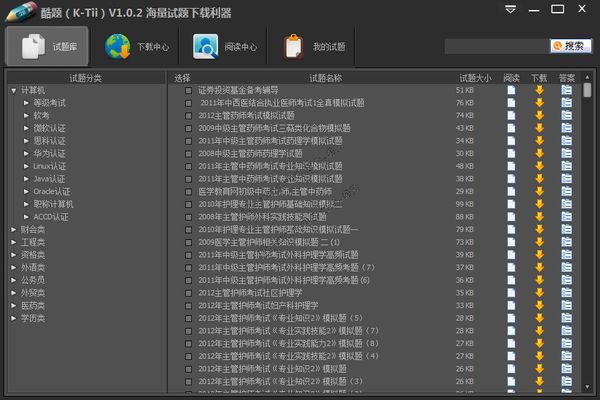This screenshot has width=600, height=400.
Task: Open the 试题库 tab
Action: (47, 46)
